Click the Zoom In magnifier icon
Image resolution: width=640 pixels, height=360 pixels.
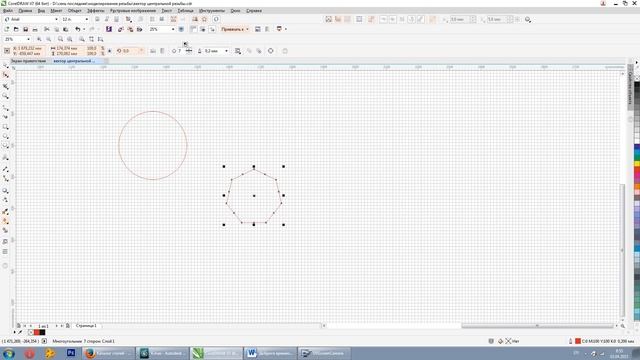(39, 39)
